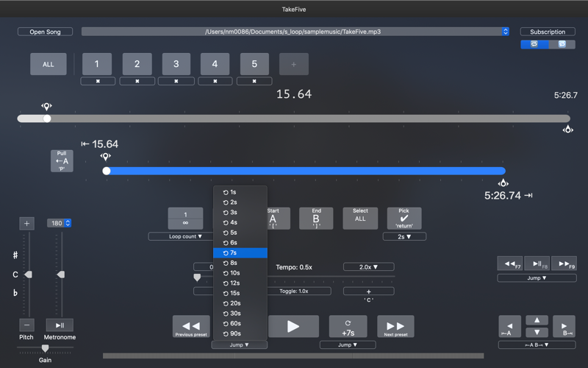Screen dimensions: 588x368
Task: Open the 2.0x tempo dropdown
Action: tap(369, 267)
